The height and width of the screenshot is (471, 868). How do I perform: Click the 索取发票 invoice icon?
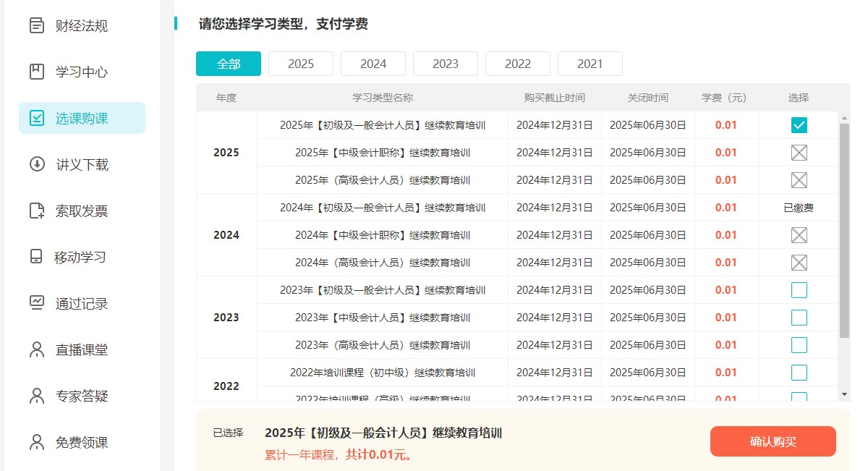point(36,211)
